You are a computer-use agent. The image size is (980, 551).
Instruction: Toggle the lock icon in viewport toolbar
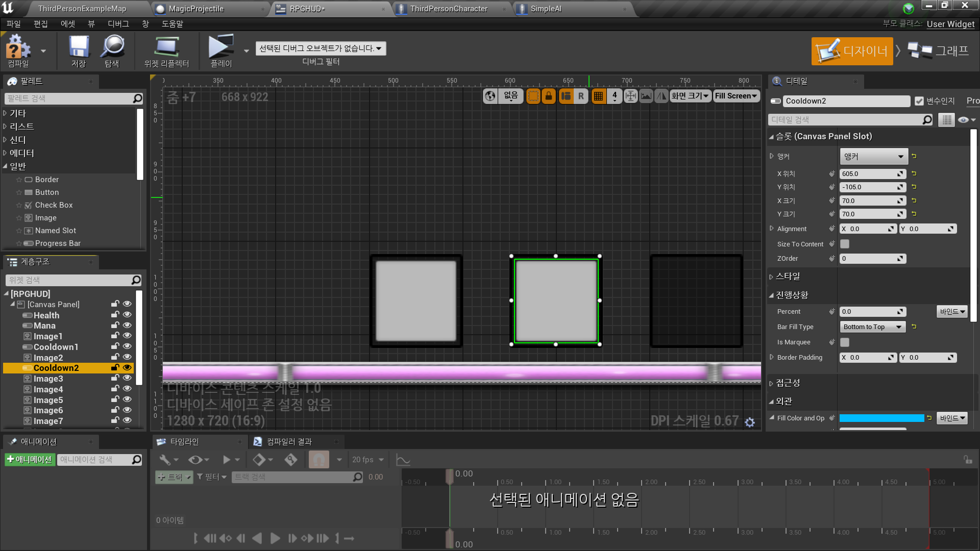pos(549,96)
